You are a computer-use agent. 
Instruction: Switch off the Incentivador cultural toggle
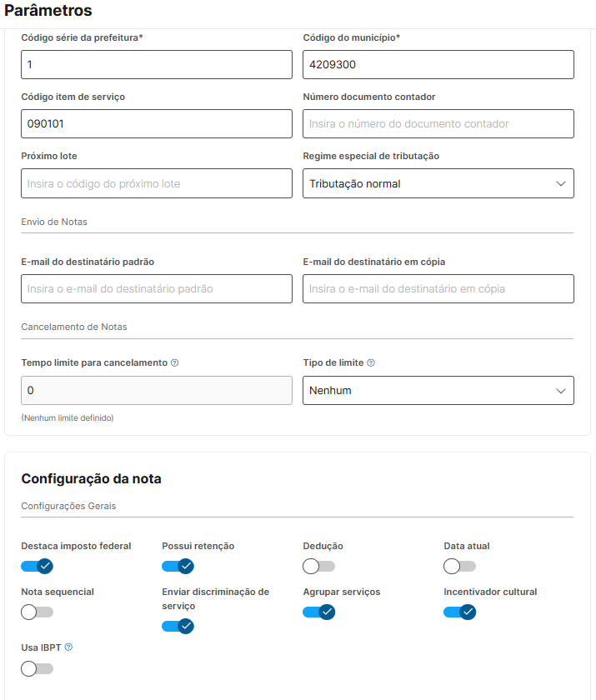point(459,612)
